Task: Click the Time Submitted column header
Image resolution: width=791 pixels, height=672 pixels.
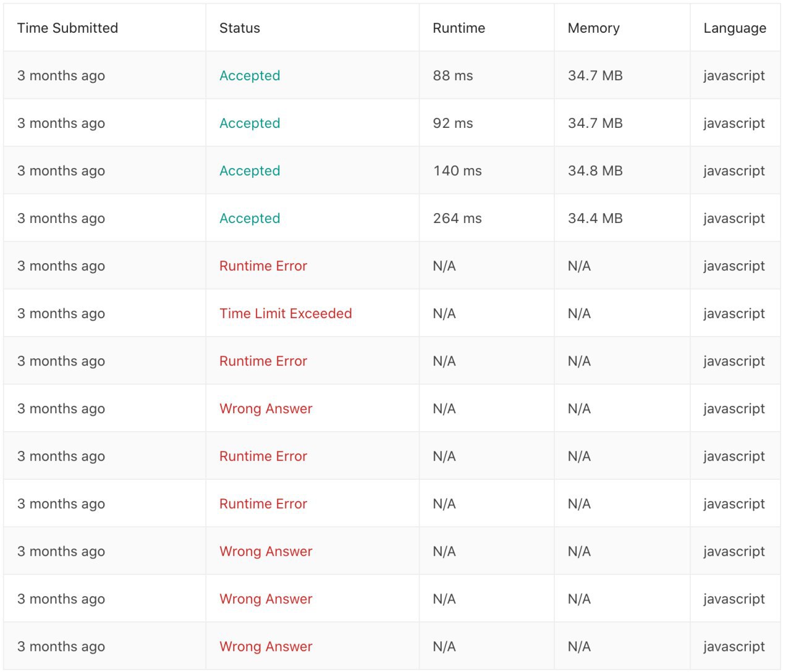Action: [x=67, y=28]
